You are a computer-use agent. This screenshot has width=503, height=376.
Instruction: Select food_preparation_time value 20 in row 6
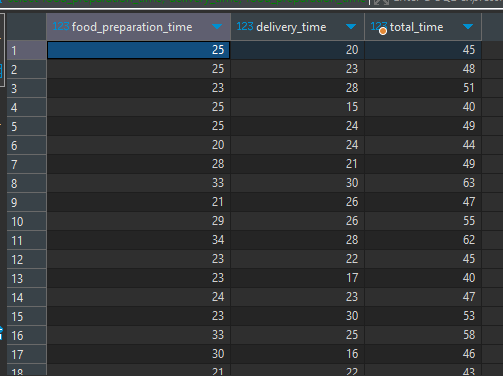pos(138,145)
